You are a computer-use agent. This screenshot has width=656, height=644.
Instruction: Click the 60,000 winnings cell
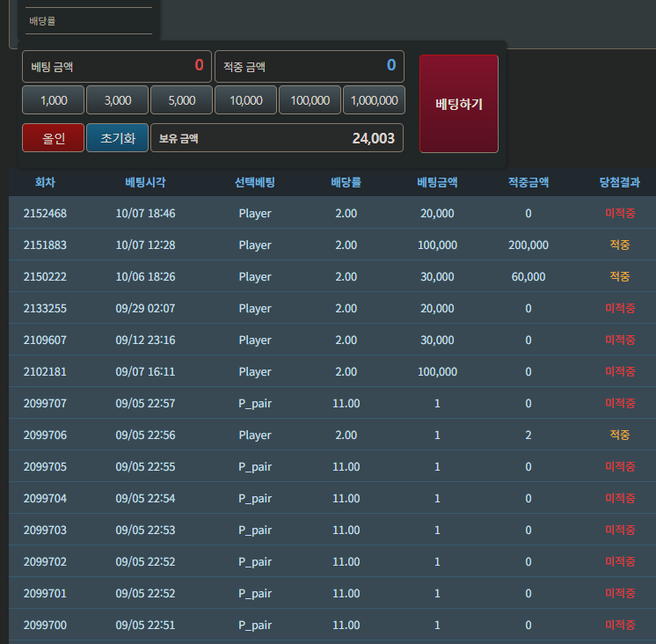pos(528,276)
